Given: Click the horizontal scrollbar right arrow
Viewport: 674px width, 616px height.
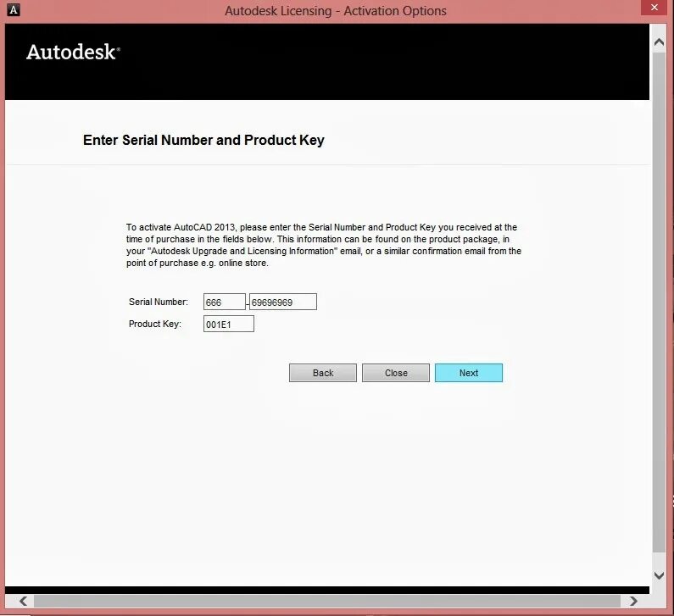Looking at the screenshot, I should [633, 601].
